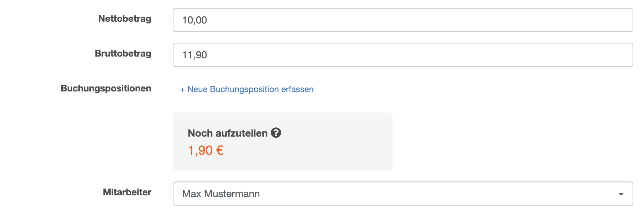Click the Noch aufzuteilen heading text

coord(228,133)
